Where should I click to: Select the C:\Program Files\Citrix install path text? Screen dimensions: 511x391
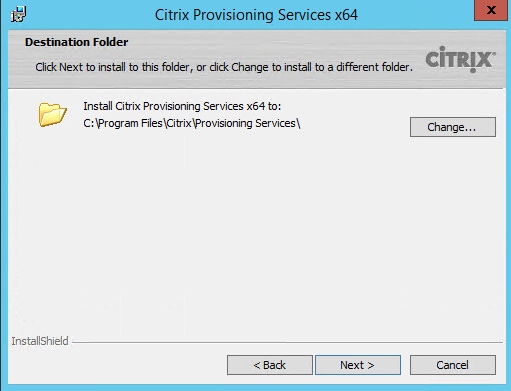click(x=192, y=123)
